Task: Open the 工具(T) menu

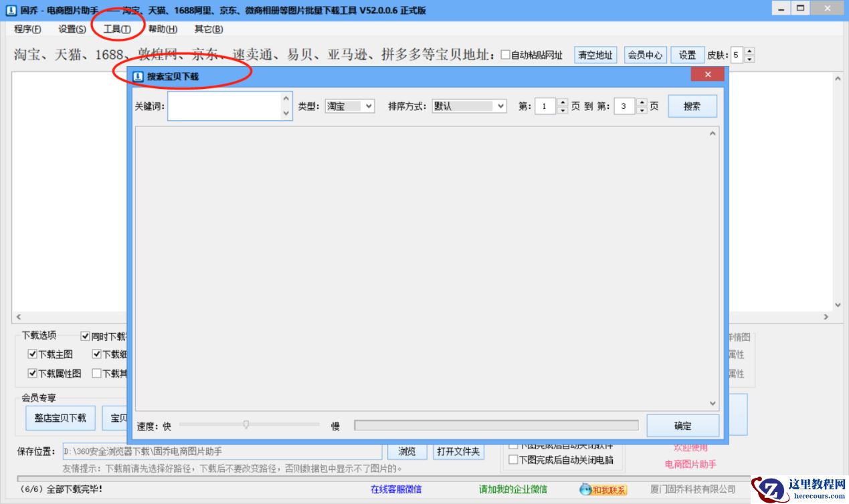Action: click(116, 29)
